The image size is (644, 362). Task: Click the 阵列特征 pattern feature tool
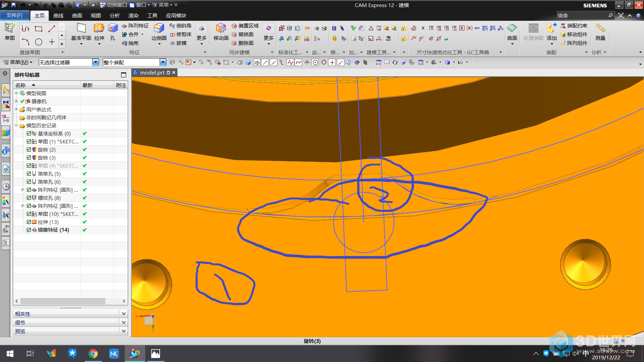[135, 26]
